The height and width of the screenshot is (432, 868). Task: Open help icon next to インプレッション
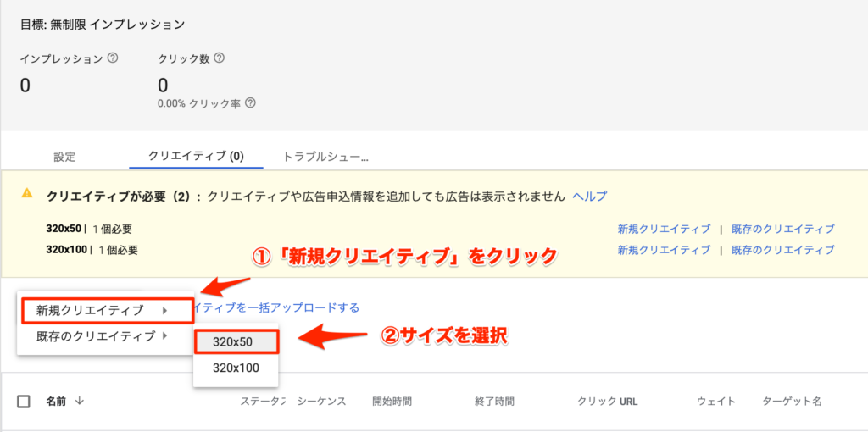[x=113, y=58]
